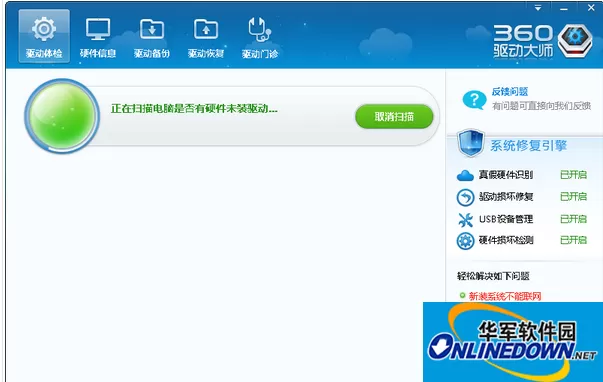The image size is (603, 382).
Task: Open the 驱动体检 driver checkup tab
Action: 44,36
